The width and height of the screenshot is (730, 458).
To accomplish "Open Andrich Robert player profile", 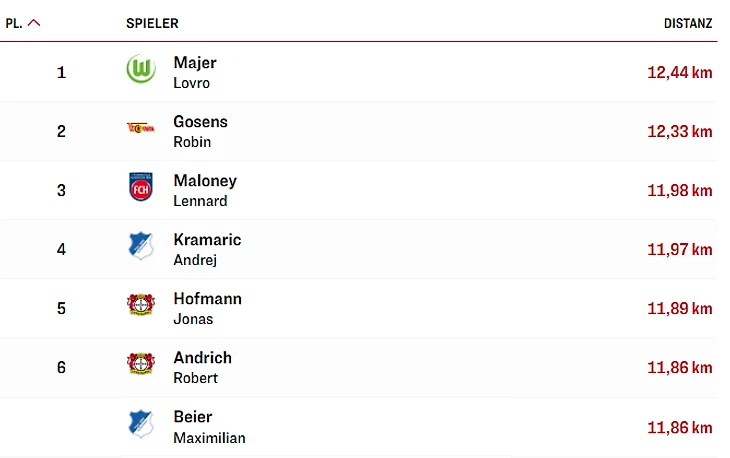I will point(203,368).
